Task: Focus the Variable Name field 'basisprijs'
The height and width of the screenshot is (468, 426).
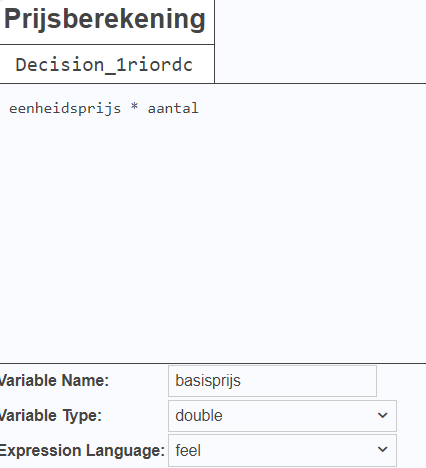Action: (272, 381)
